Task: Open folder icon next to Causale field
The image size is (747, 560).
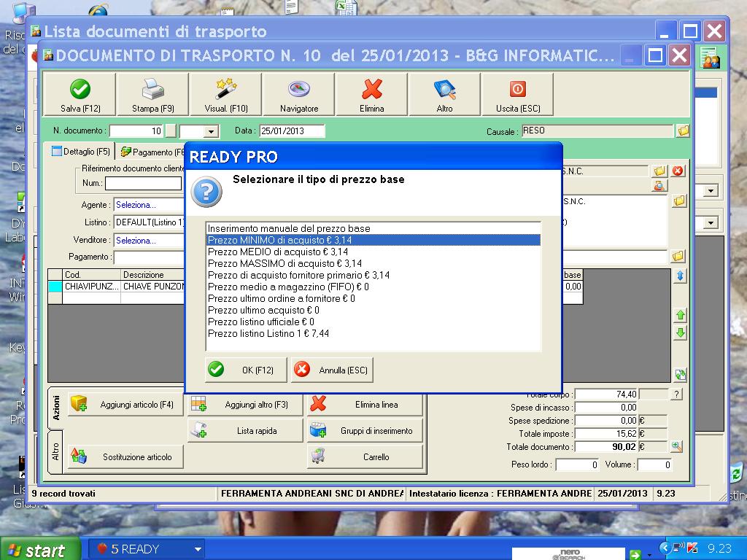Action: [683, 131]
